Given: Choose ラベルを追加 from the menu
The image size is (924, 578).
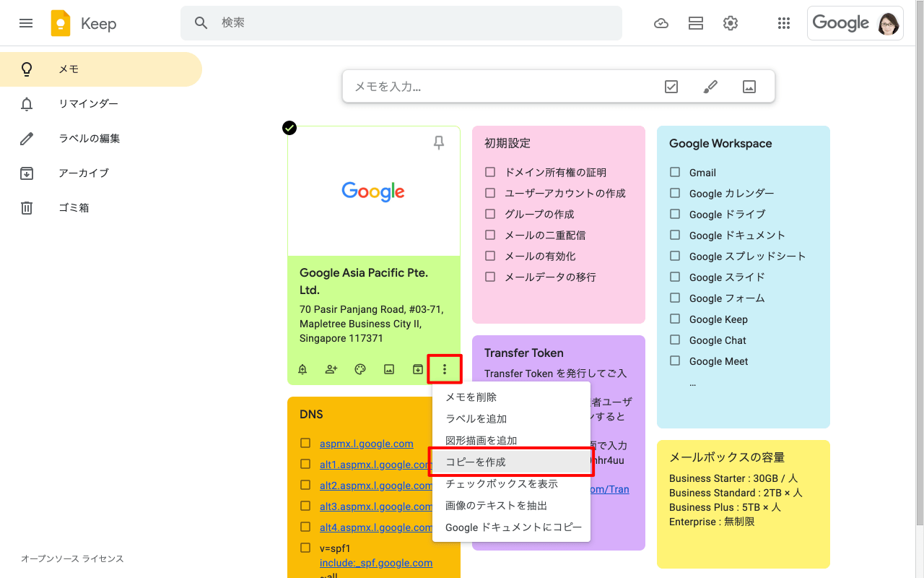Looking at the screenshot, I should pos(511,419).
